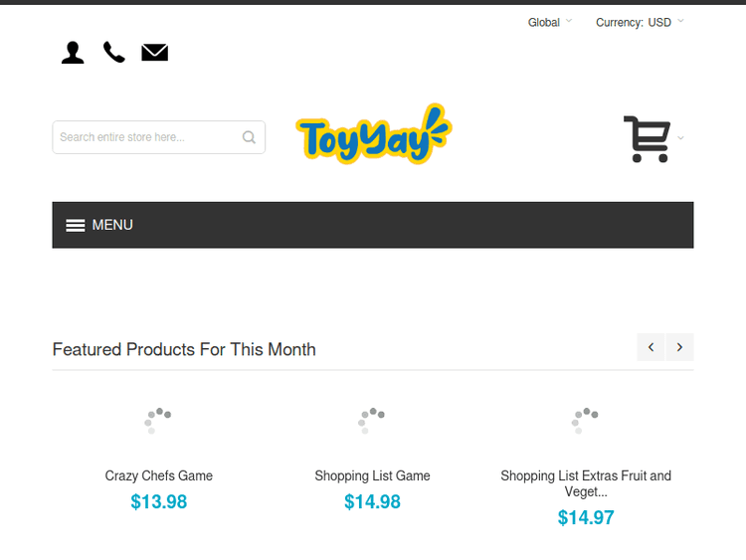Open the Crazy Chefs Game product

click(x=159, y=475)
